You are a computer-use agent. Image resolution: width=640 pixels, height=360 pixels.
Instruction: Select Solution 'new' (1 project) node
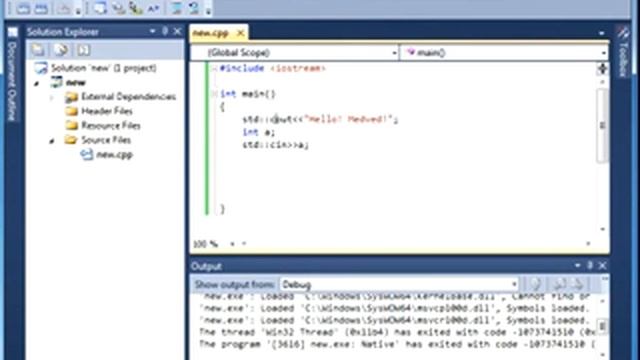tap(104, 68)
